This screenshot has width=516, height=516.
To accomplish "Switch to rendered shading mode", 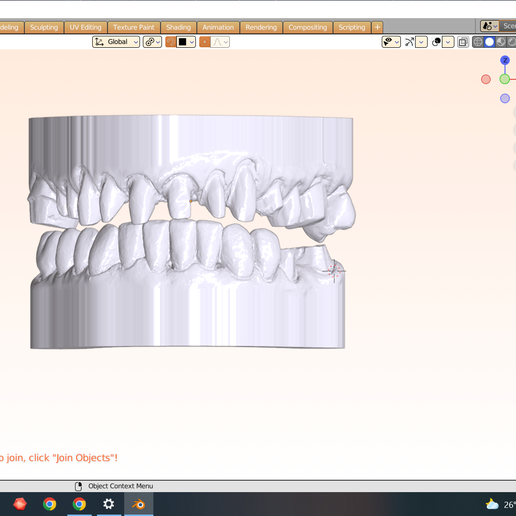I will pyautogui.click(x=511, y=42).
